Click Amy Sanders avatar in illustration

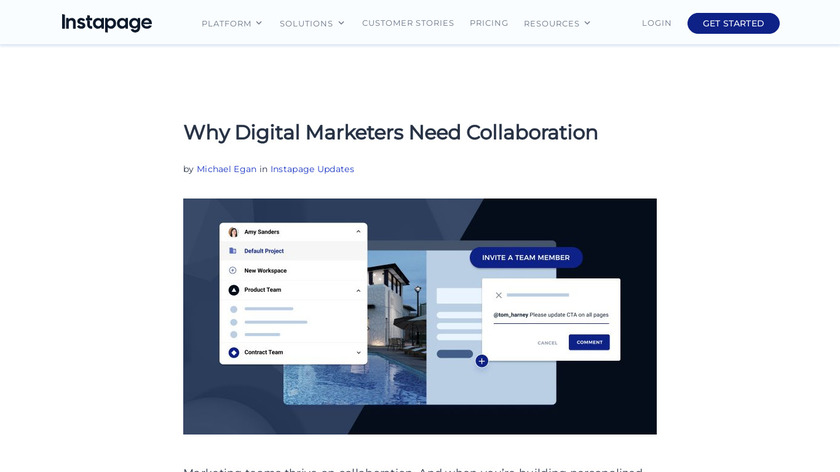coord(233,232)
